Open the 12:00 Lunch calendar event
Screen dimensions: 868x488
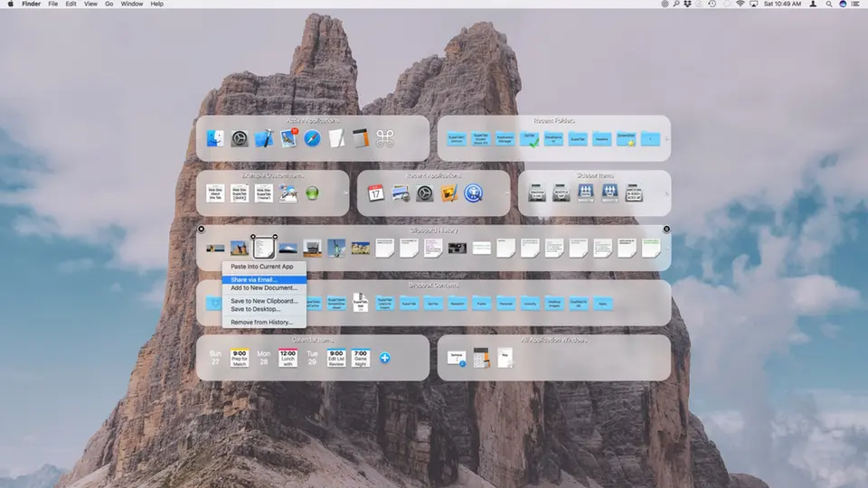(x=288, y=359)
